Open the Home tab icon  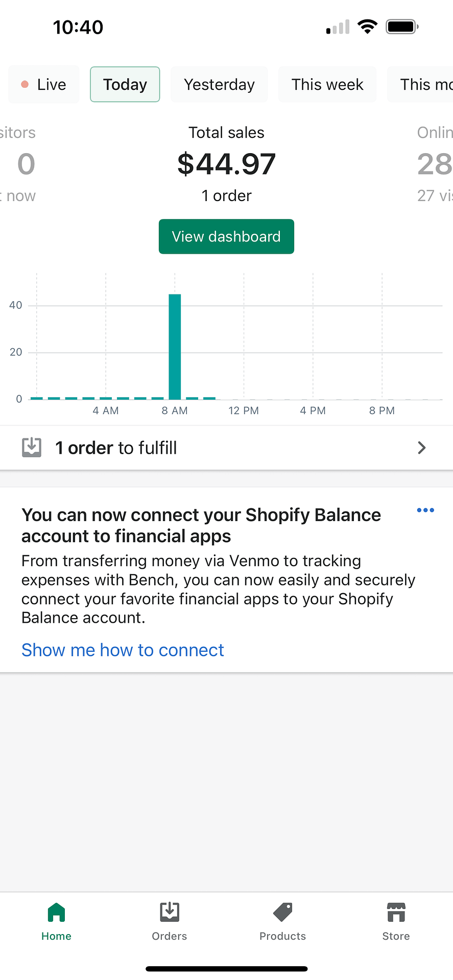(56, 912)
